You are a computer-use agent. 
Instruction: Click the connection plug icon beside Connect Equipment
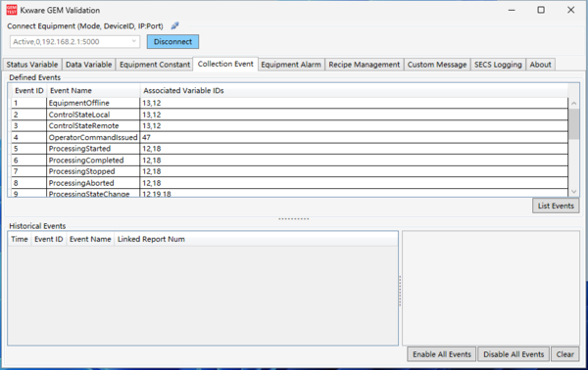click(174, 25)
